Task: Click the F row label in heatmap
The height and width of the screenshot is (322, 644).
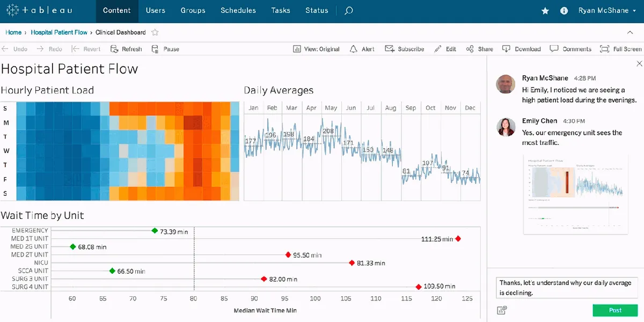Action: pos(5,179)
